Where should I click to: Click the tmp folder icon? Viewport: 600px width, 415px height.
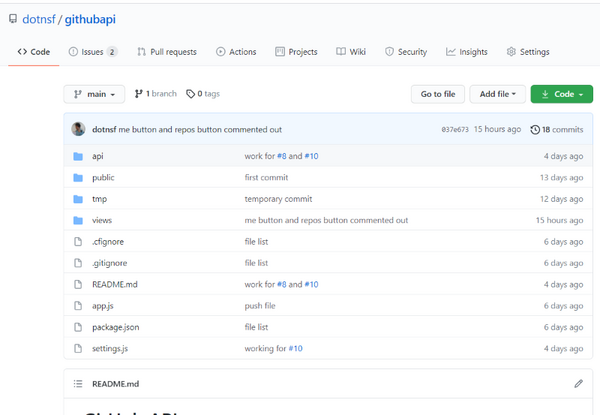78,199
